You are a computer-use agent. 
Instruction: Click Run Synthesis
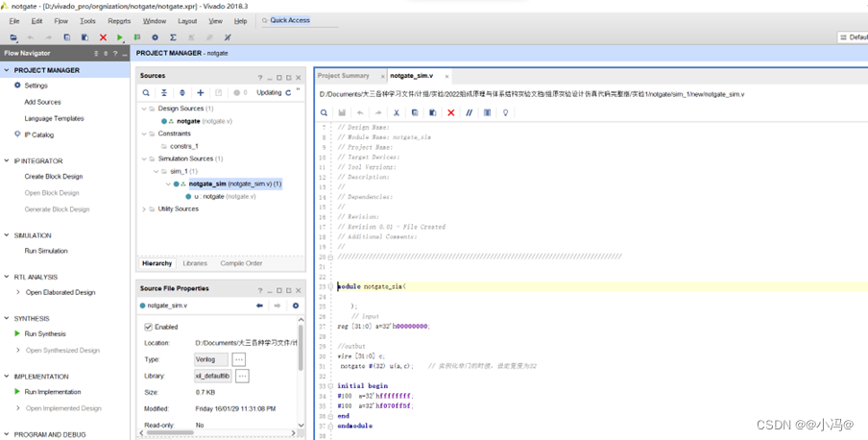(x=45, y=333)
